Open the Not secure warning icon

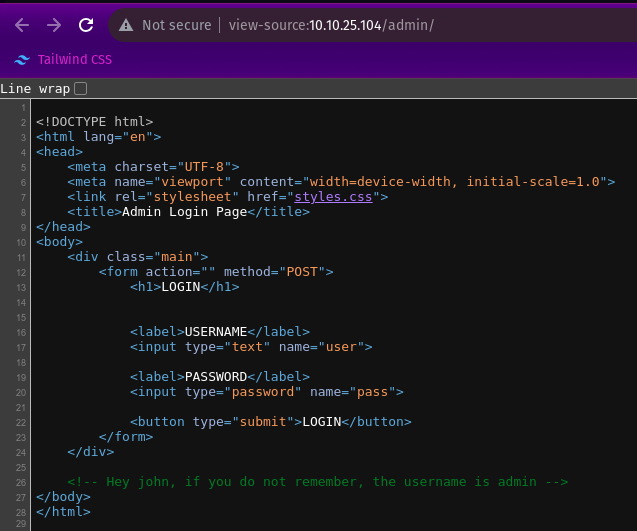point(125,25)
